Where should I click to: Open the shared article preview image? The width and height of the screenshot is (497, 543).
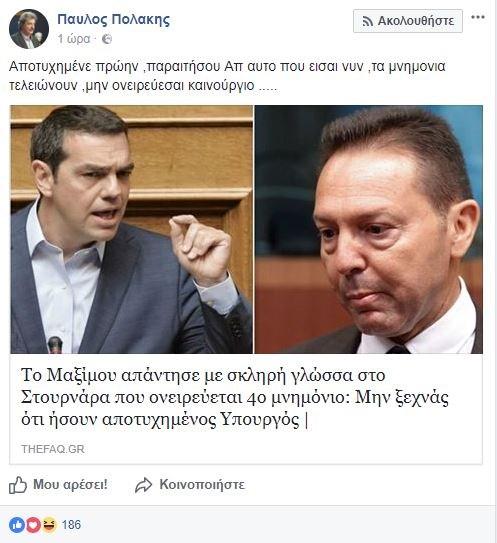pos(246,229)
